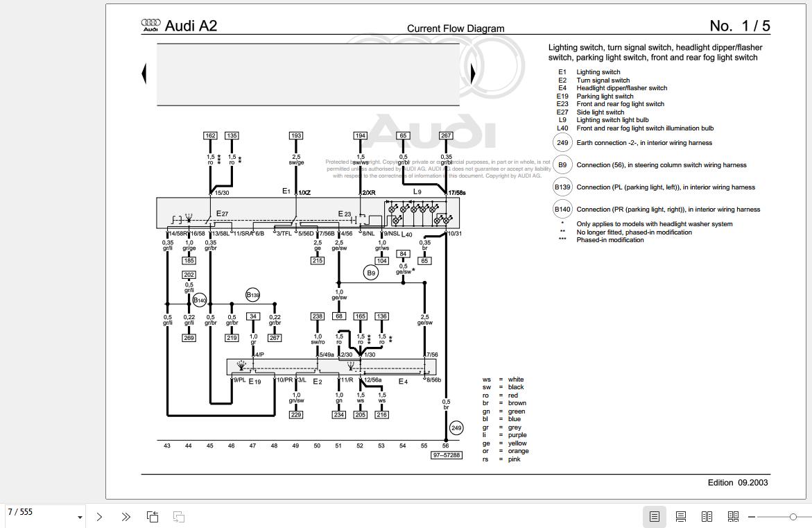Click colour code 'orange' in key
The width and height of the screenshot is (812, 528).
[x=519, y=451]
